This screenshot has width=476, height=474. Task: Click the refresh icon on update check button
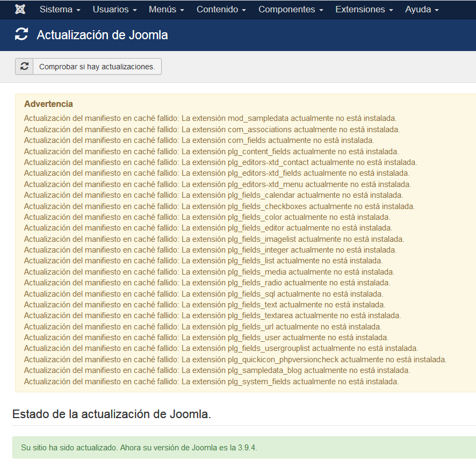(24, 66)
